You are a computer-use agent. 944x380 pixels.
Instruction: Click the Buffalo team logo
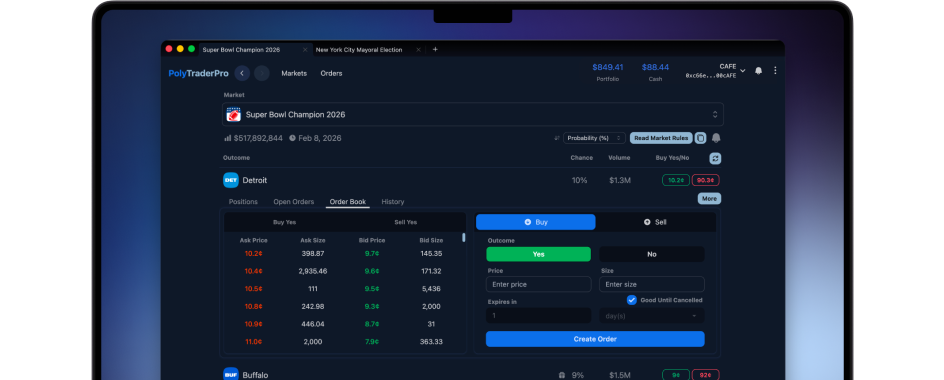[x=231, y=375]
